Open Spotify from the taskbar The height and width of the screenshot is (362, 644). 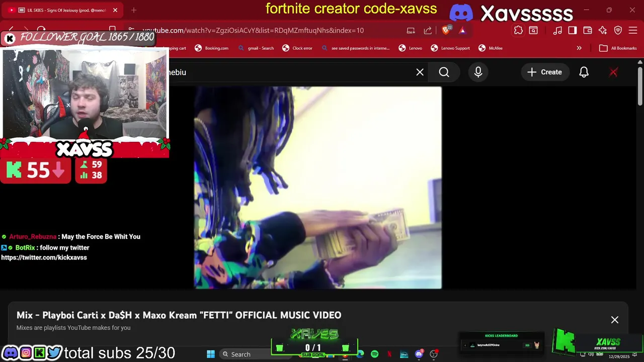point(374,354)
